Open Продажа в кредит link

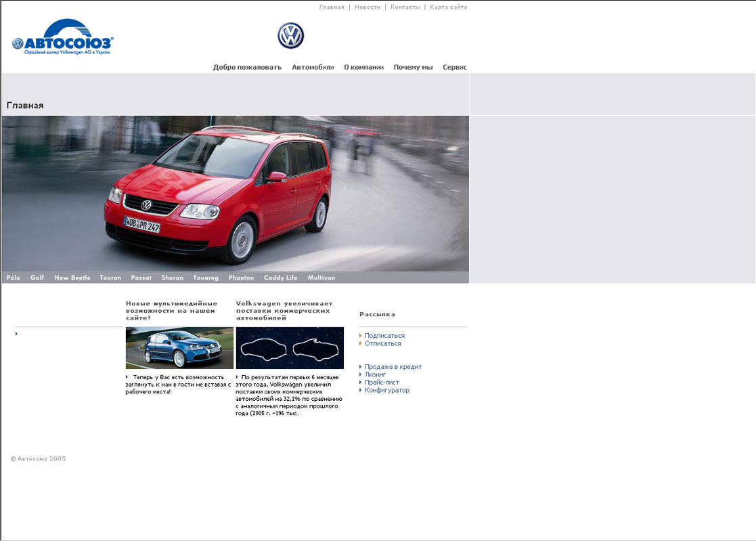(393, 367)
